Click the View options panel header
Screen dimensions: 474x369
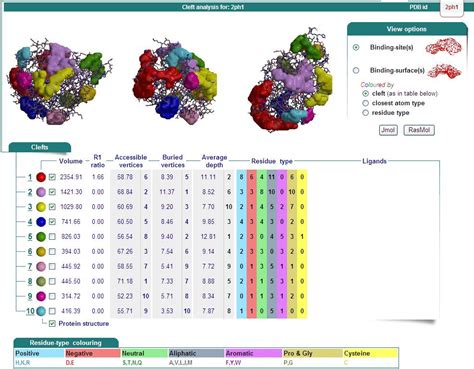tap(407, 29)
